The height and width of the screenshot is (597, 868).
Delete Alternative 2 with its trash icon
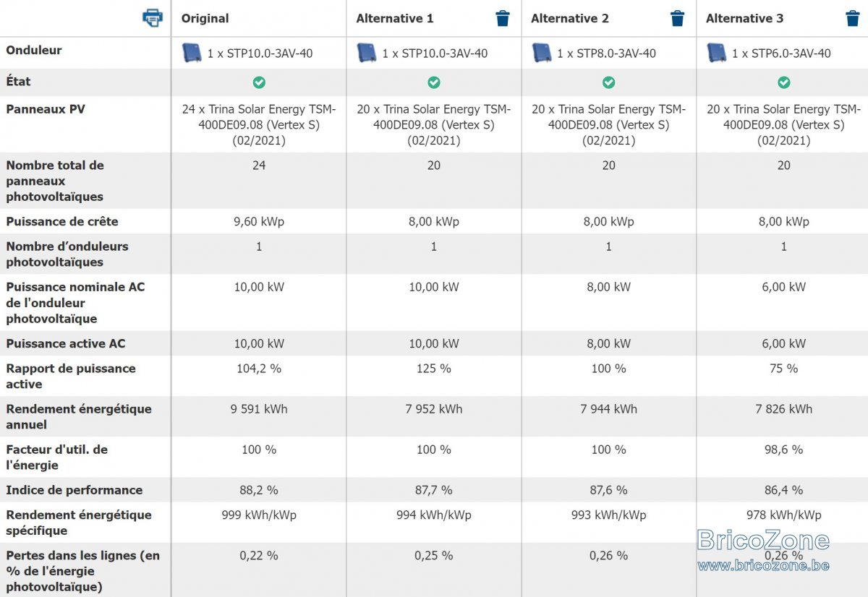[x=678, y=19]
